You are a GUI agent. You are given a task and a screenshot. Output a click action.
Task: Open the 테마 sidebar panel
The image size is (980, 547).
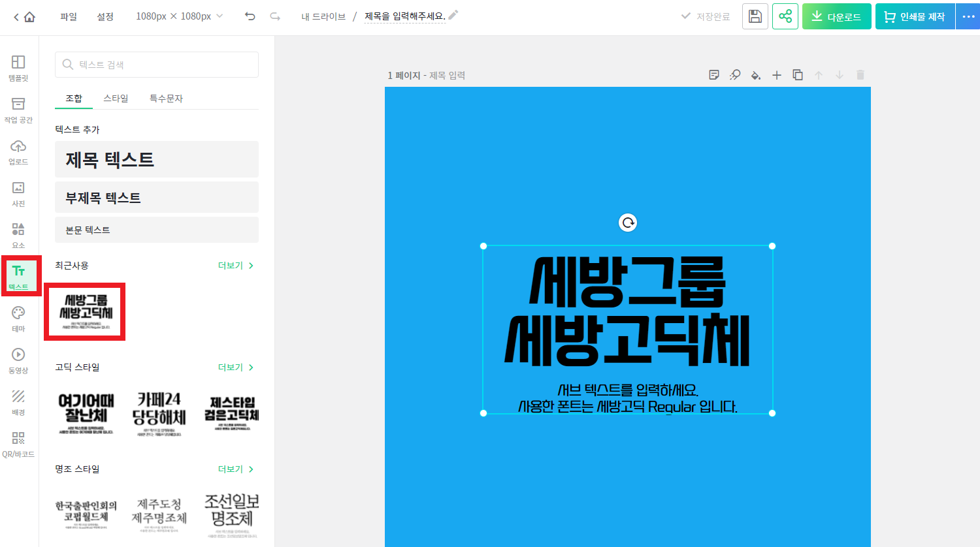(x=18, y=319)
